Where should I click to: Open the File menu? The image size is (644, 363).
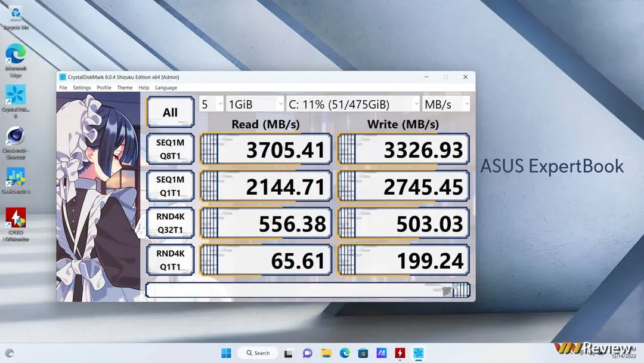63,88
